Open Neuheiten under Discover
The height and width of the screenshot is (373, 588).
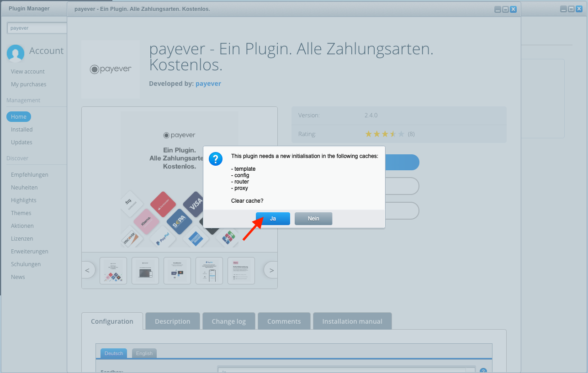pyautogui.click(x=24, y=187)
